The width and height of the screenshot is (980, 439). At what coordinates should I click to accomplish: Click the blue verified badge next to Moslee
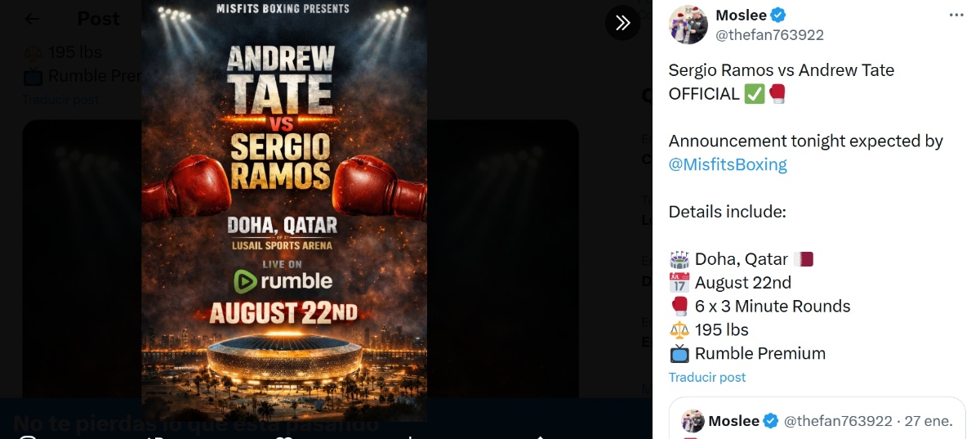click(779, 15)
